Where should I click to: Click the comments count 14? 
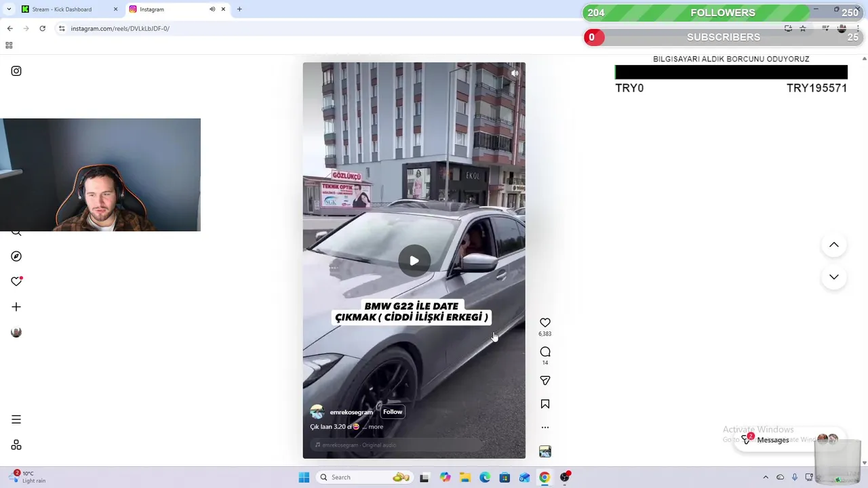pyautogui.click(x=545, y=363)
